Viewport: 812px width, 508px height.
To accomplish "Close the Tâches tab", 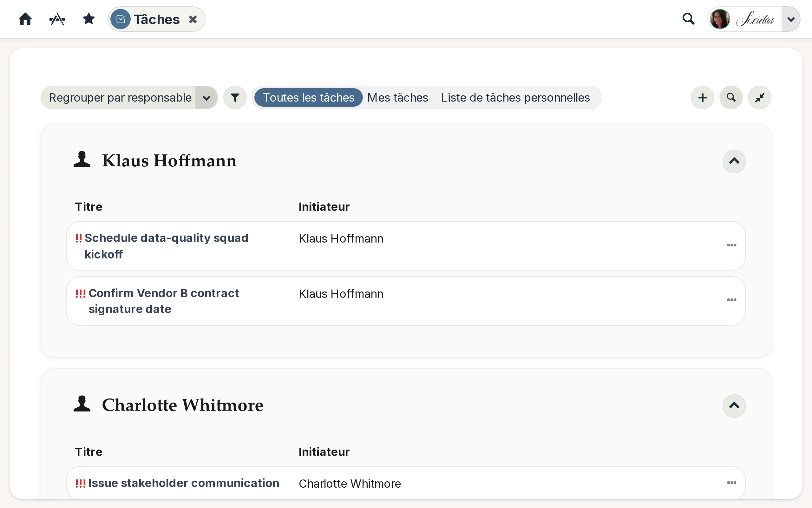I will point(193,19).
